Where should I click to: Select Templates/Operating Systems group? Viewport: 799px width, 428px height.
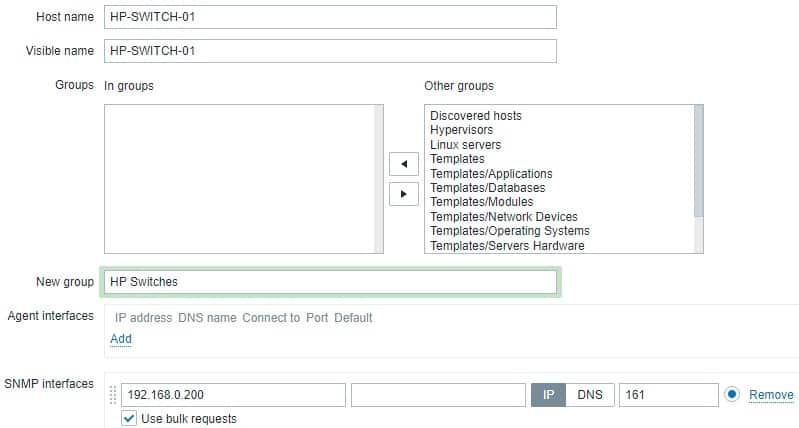coord(510,231)
